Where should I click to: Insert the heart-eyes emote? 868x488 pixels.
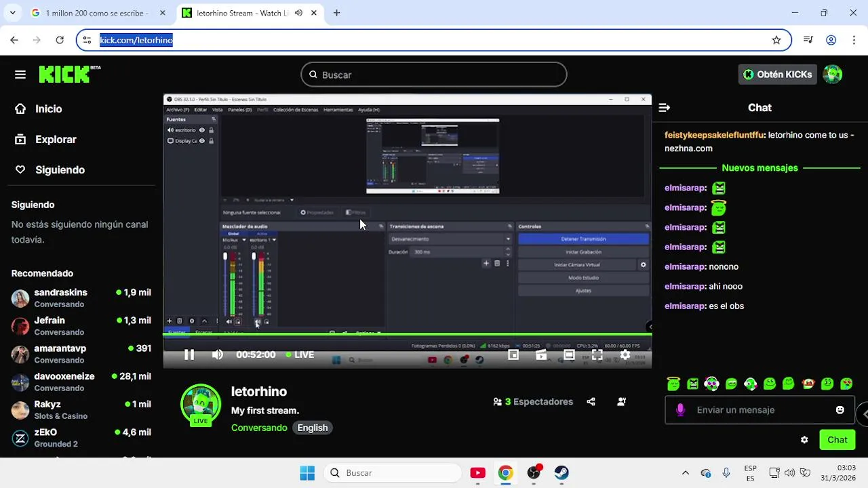[846, 384]
